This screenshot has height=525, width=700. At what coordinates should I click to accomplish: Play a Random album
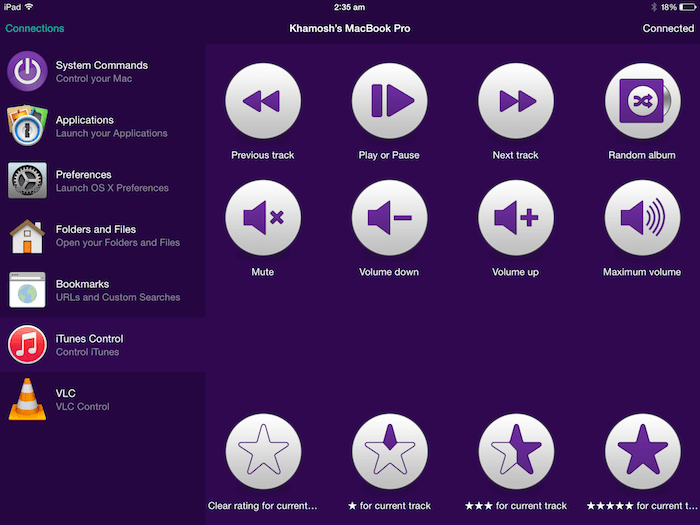642,101
